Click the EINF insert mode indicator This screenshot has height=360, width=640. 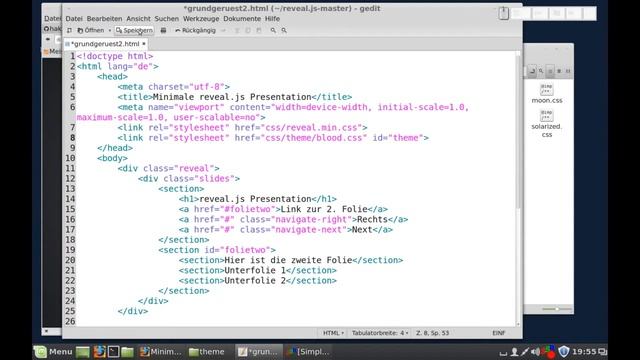(x=499, y=333)
